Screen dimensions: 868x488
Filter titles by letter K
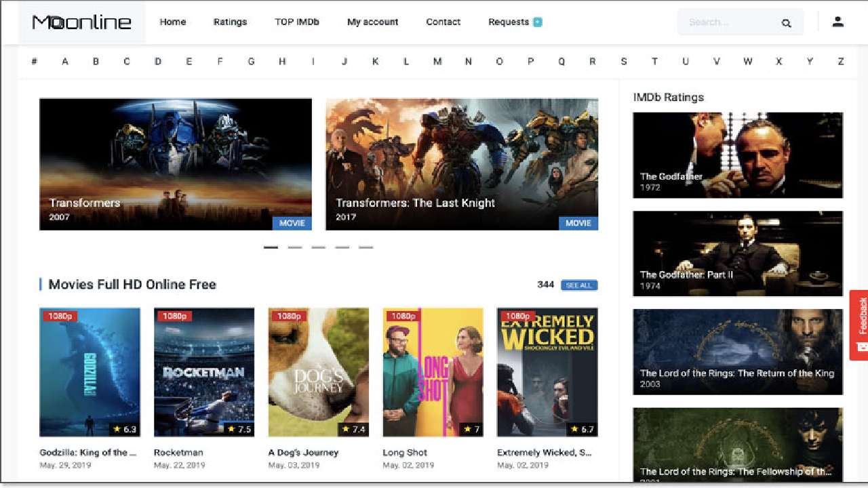click(375, 61)
